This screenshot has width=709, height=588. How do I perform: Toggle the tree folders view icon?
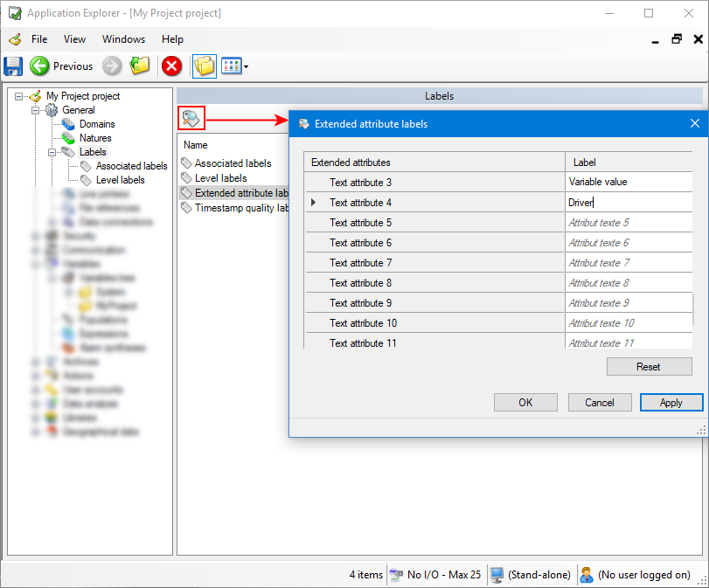(204, 66)
